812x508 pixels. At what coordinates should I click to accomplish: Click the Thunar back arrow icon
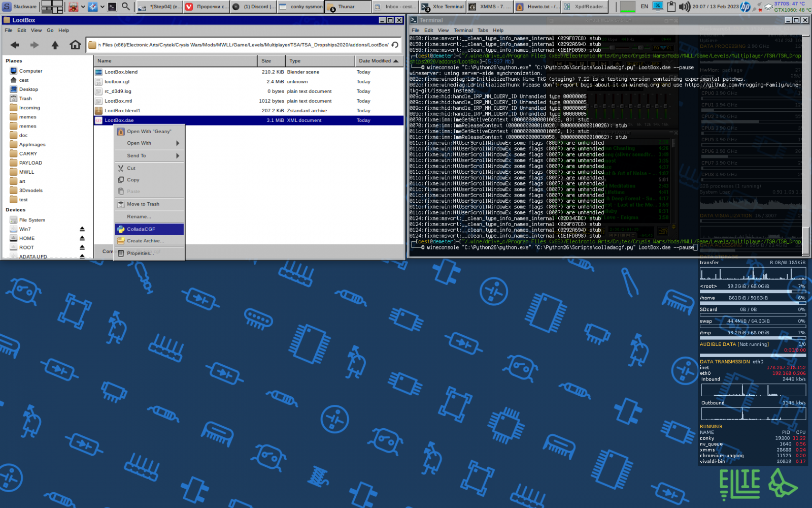click(x=15, y=45)
